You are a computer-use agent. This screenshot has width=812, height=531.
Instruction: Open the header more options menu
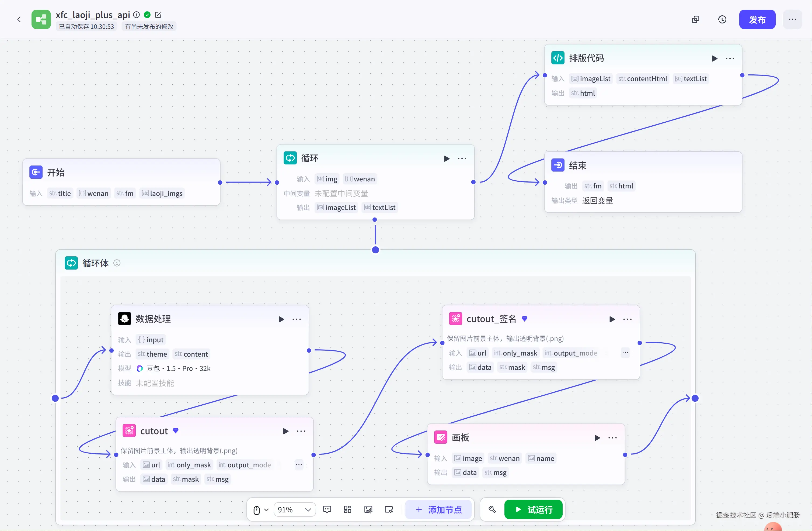pyautogui.click(x=792, y=19)
